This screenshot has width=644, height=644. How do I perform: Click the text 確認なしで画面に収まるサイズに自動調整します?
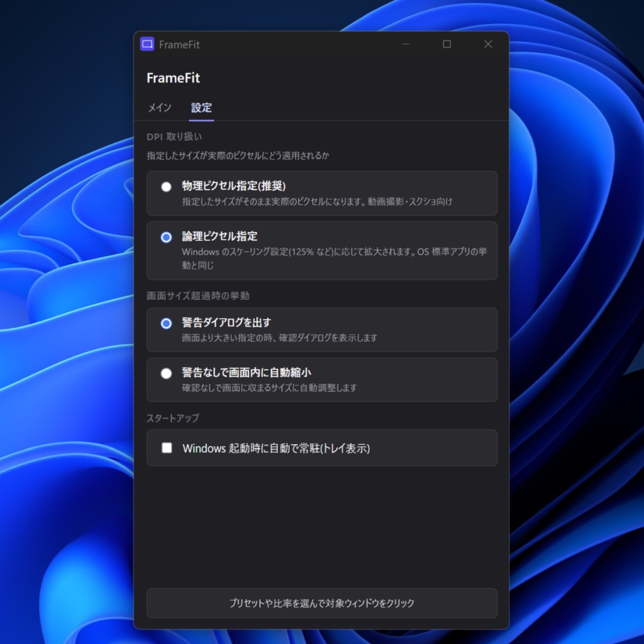coord(269,387)
